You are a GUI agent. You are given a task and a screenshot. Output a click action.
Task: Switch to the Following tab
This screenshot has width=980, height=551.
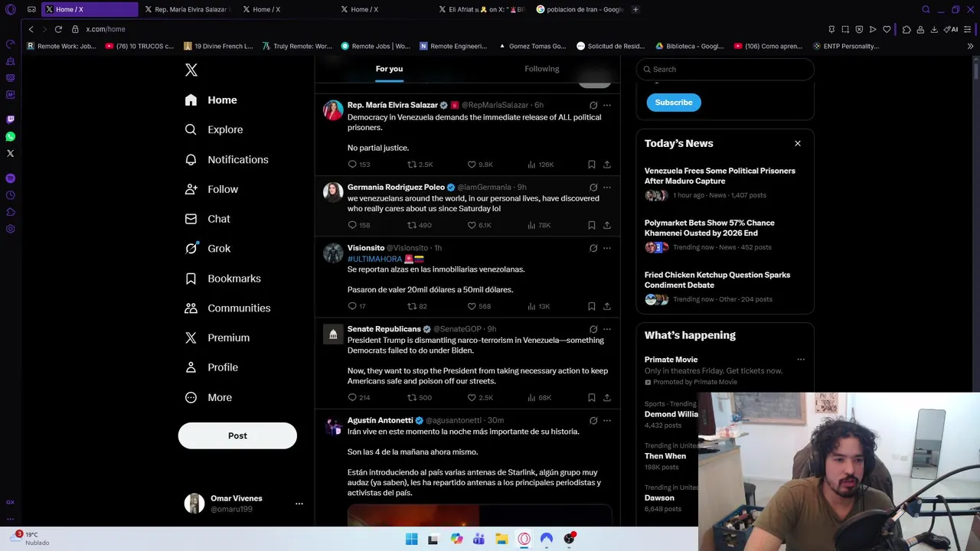tap(541, 69)
